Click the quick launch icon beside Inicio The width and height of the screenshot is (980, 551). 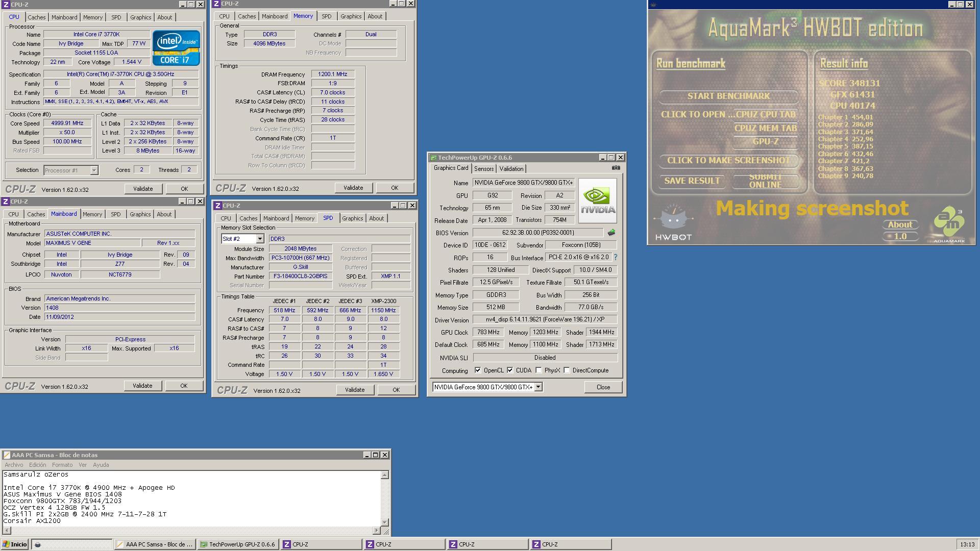pyautogui.click(x=38, y=544)
